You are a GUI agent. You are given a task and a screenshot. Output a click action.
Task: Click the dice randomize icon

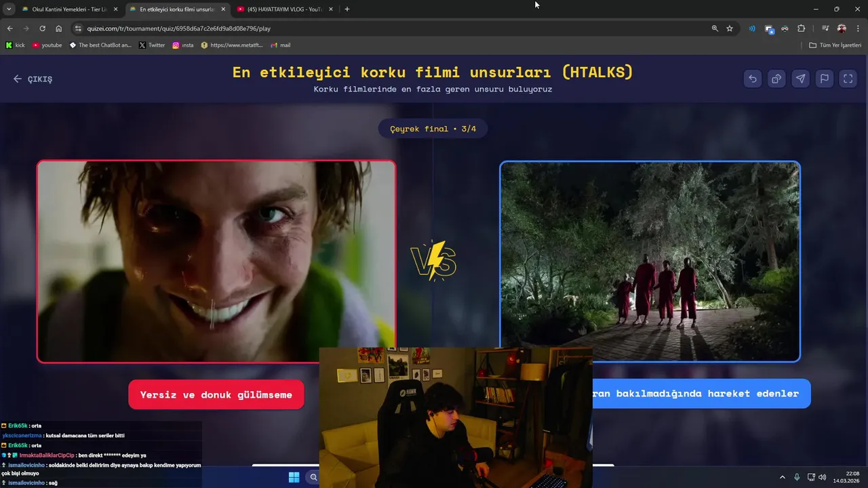coord(776,79)
